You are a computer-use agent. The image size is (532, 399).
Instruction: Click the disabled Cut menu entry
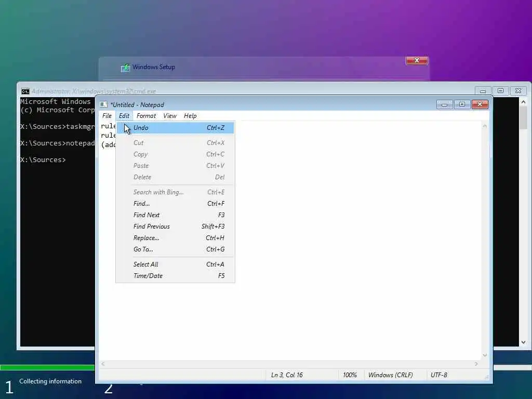(x=176, y=143)
